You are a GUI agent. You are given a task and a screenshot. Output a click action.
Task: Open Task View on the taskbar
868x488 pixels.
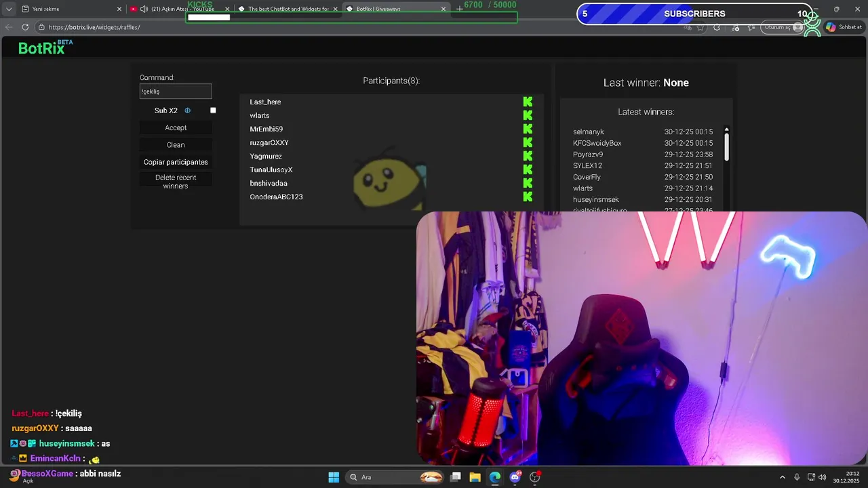point(456,477)
